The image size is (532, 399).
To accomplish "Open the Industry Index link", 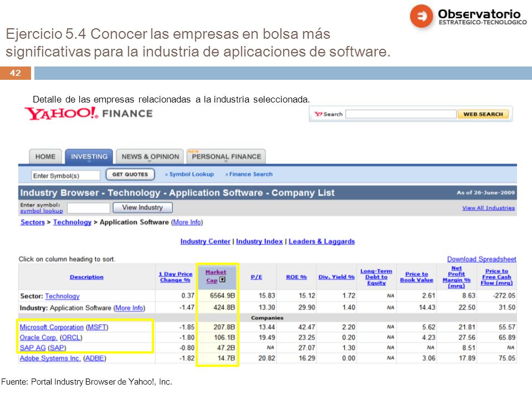I will (x=259, y=241).
